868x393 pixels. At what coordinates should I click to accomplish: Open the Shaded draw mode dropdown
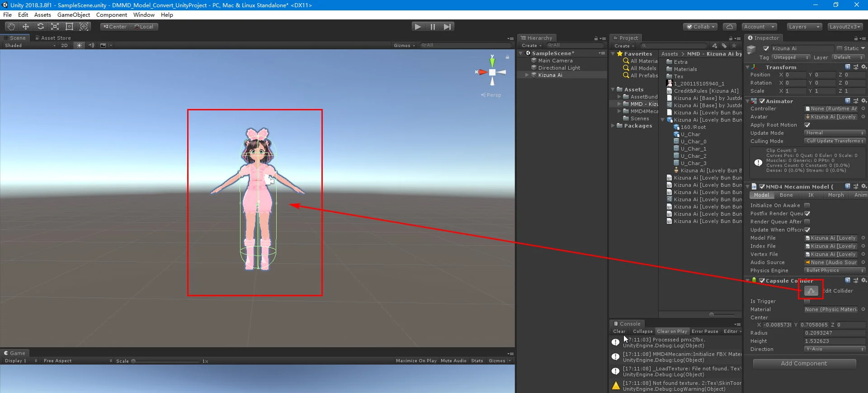click(30, 45)
